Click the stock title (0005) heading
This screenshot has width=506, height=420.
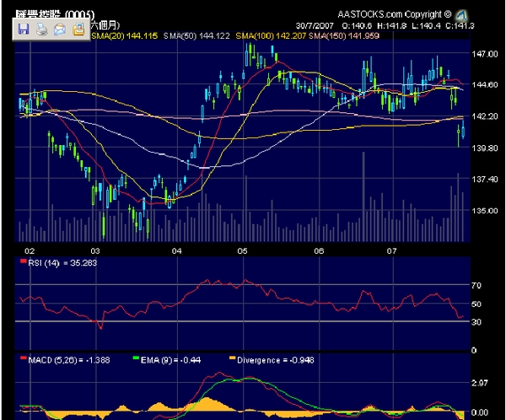click(55, 14)
